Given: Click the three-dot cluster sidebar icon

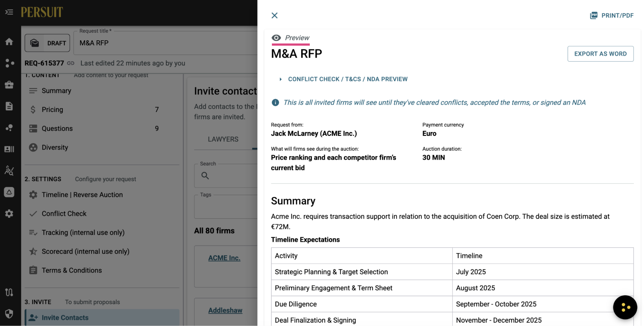Looking at the screenshot, I should (x=9, y=63).
